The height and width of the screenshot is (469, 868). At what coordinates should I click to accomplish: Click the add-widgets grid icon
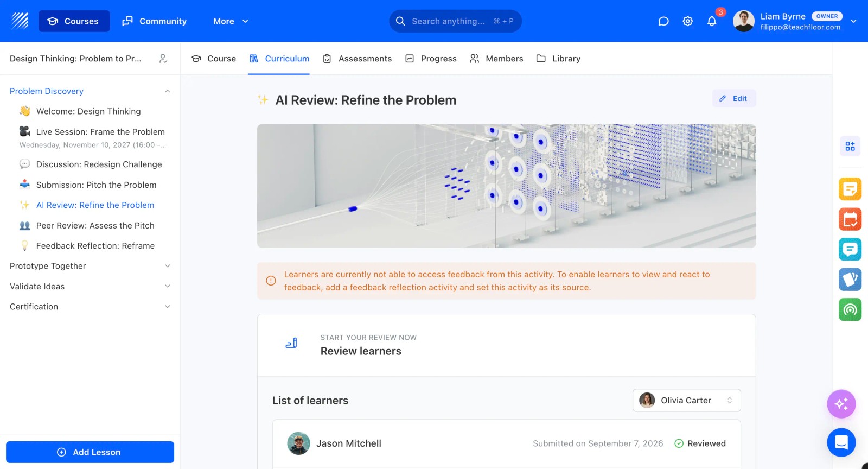click(850, 146)
